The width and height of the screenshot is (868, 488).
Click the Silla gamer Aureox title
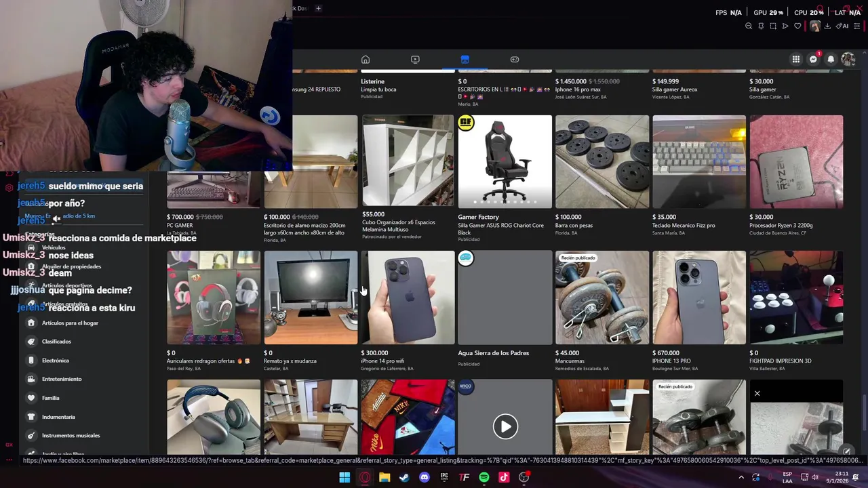675,89
